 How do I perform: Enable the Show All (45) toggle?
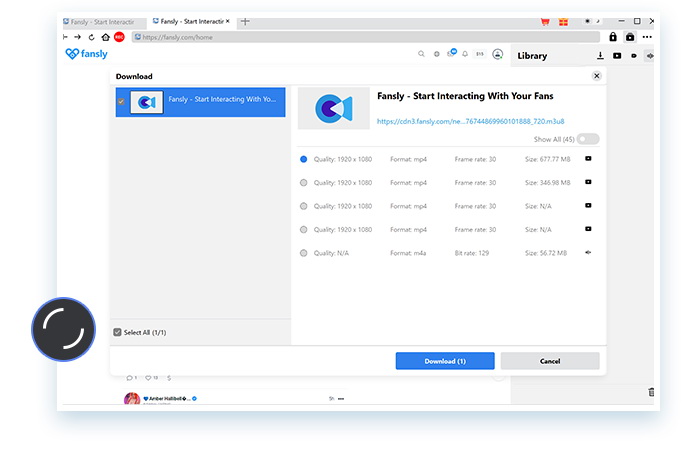(588, 139)
